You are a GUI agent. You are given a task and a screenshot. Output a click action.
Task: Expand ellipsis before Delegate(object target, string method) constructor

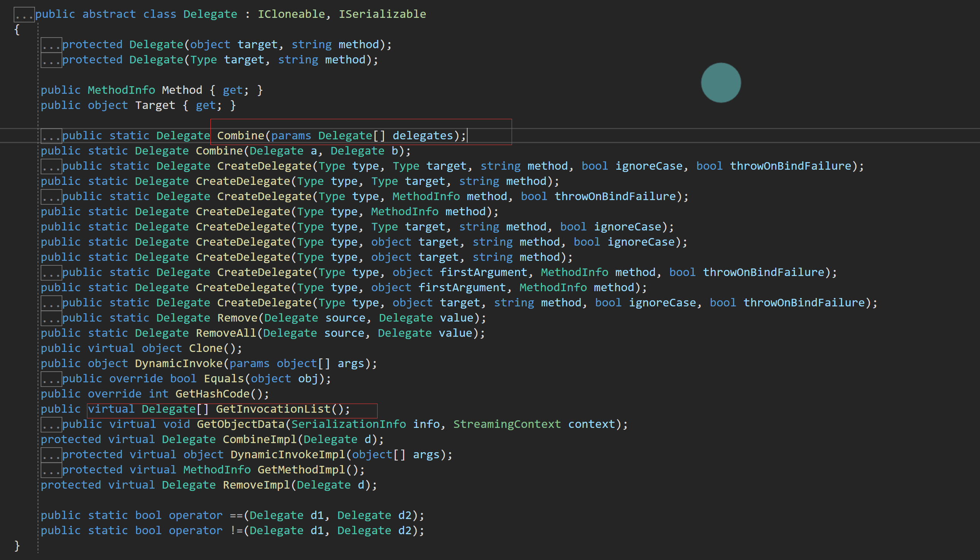51,46
